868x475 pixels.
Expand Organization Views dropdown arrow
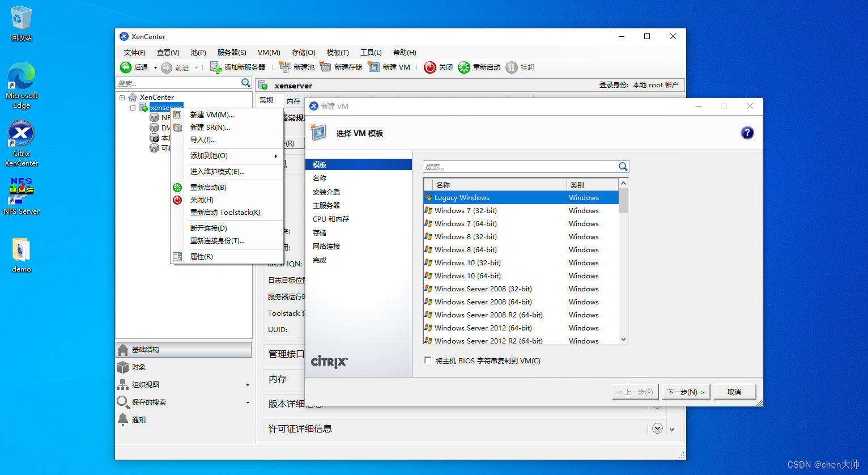[248, 385]
